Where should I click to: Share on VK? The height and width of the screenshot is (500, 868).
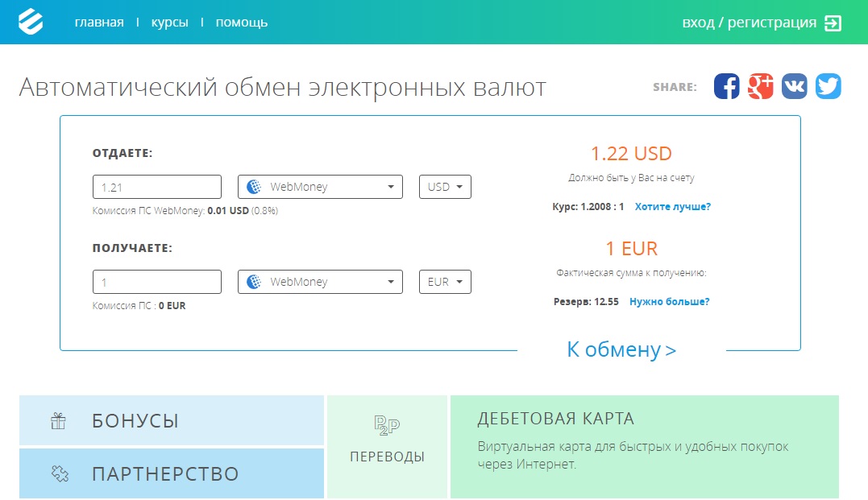point(795,86)
